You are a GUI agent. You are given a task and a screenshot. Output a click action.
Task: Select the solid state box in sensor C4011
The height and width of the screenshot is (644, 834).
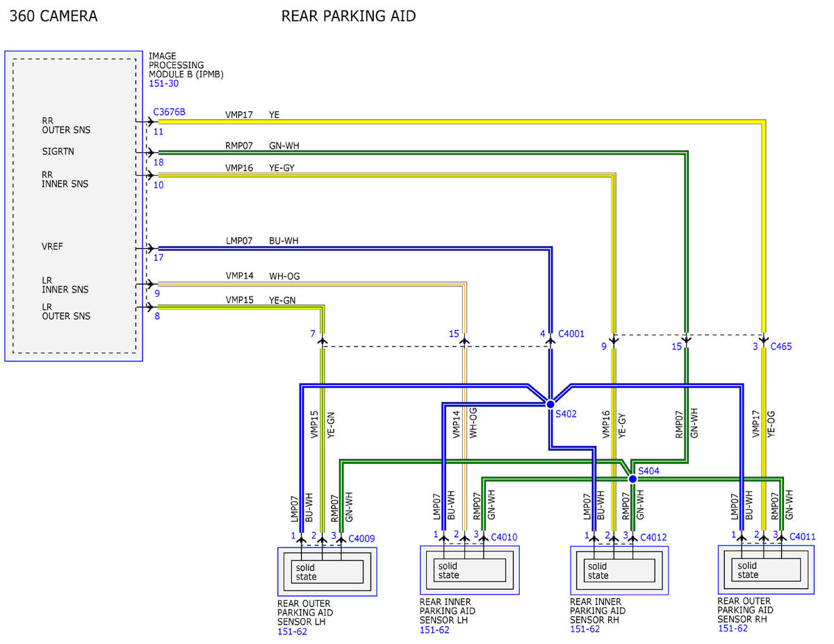tap(767, 570)
